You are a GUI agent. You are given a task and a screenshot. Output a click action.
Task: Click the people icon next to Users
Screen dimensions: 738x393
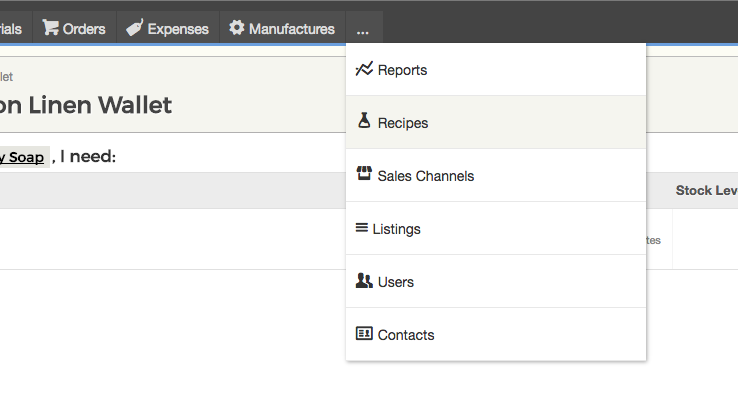click(364, 281)
